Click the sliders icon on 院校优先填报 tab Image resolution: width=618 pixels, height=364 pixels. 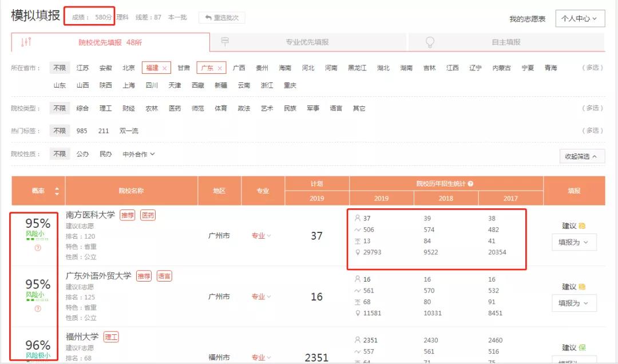pos(26,42)
